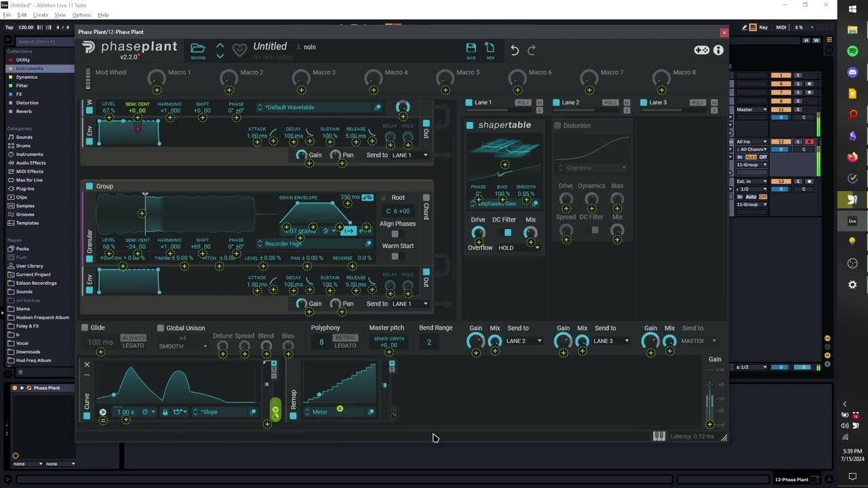The width and height of the screenshot is (868, 488).
Task: Click the Polyphony value 8 field
Action: (321, 342)
